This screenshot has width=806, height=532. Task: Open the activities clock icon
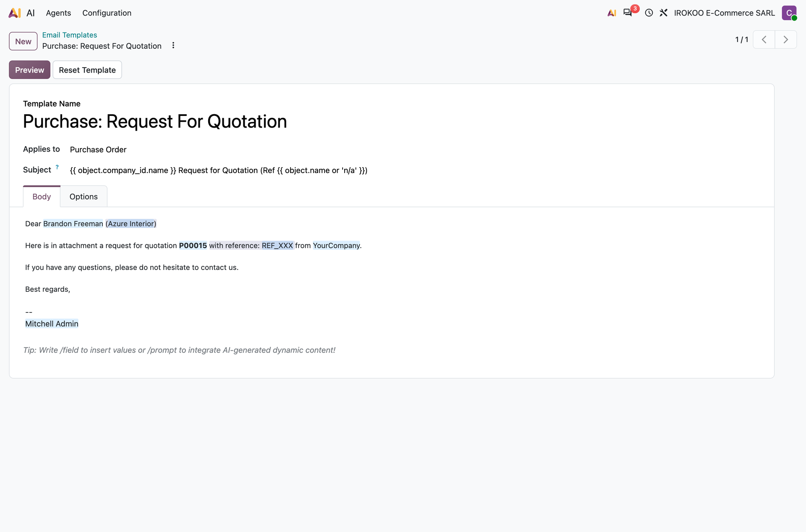click(649, 13)
